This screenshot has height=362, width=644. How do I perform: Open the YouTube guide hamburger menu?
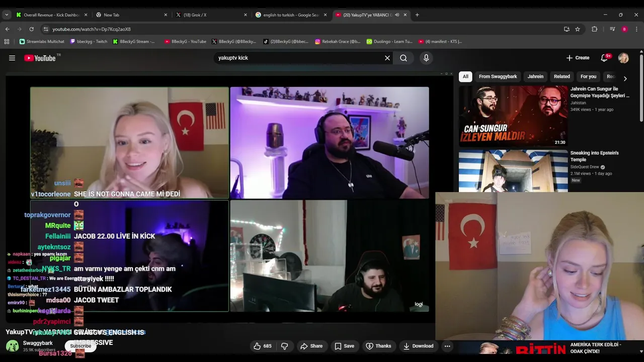click(12, 58)
